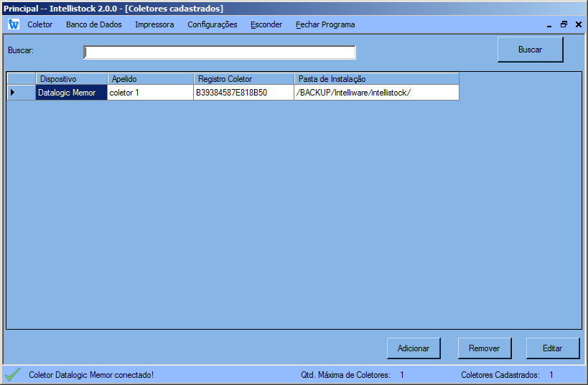Screen dimensions: 588x385
Task: Click the Esconder menu item
Action: 266,24
